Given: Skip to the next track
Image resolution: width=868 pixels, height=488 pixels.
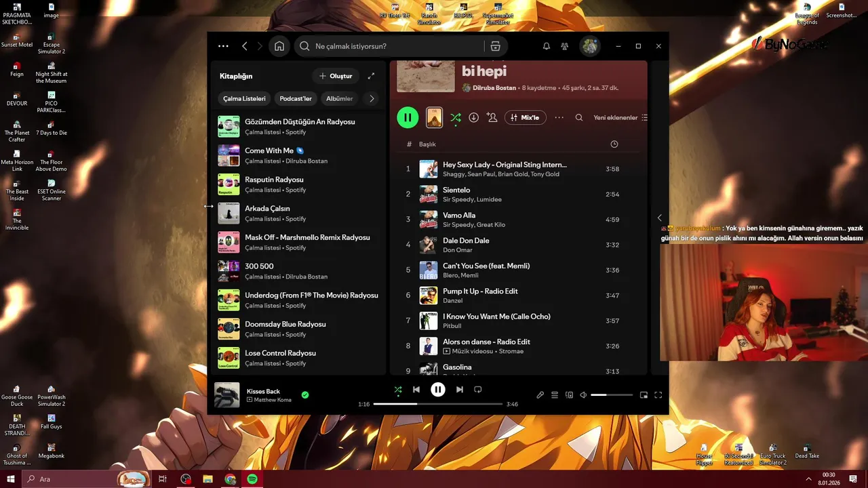Looking at the screenshot, I should pyautogui.click(x=460, y=390).
